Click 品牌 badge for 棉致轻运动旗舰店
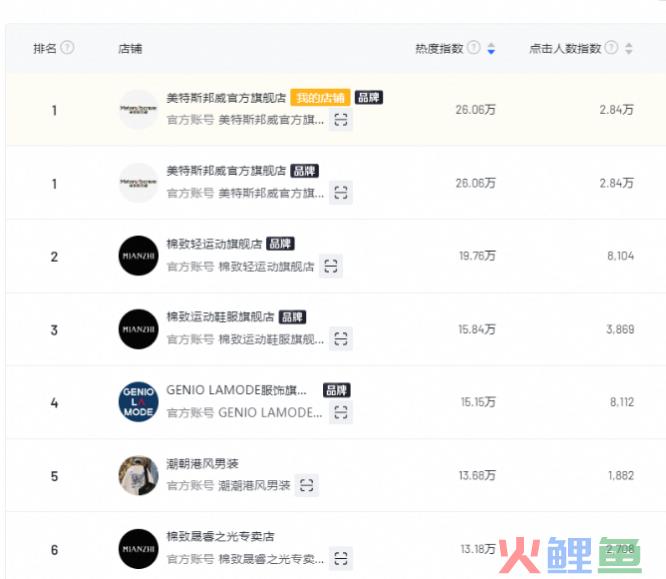The image size is (666, 579). (280, 244)
